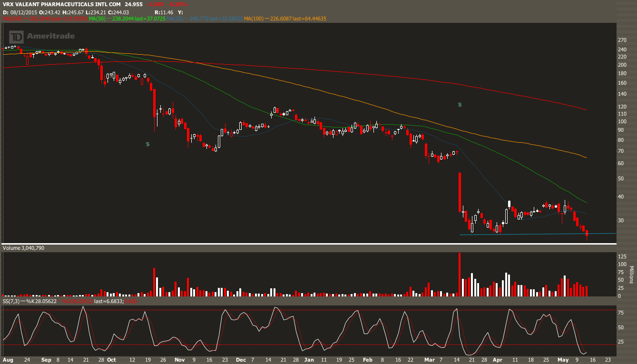The height and width of the screenshot is (364, 637).
Task: Click the Oct label on date axis
Action: pyautogui.click(x=111, y=360)
